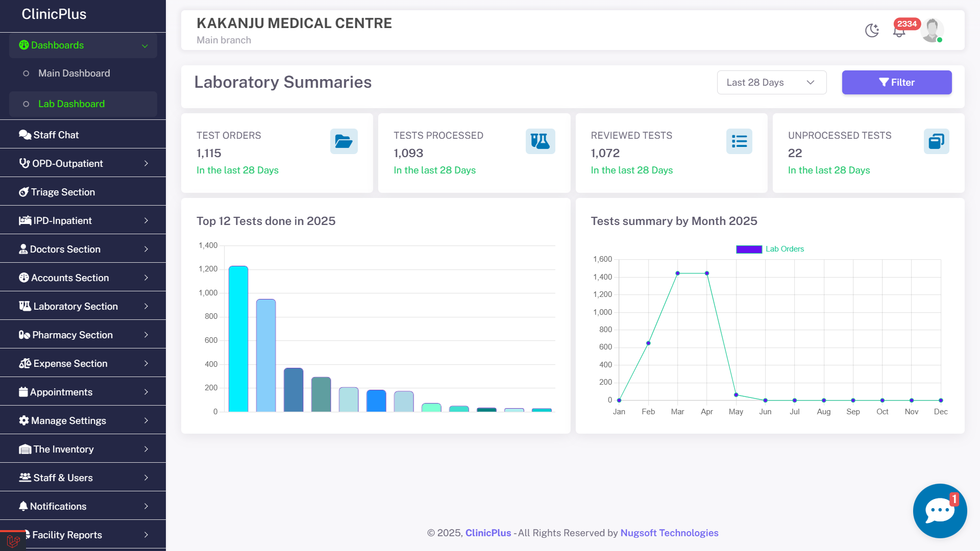Click the Tests Processed flask icon
The image size is (980, 551).
click(540, 141)
